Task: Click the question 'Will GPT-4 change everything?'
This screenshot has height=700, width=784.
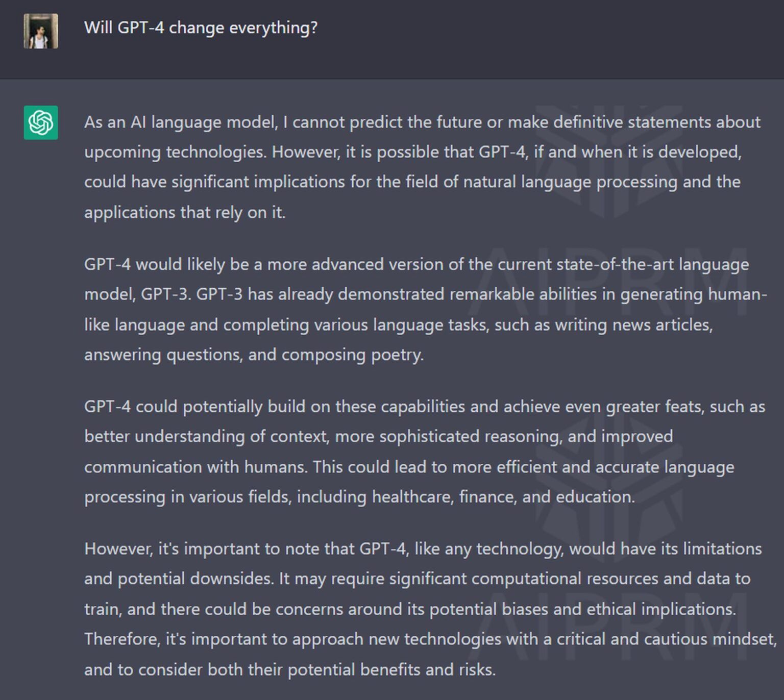Action: point(201,28)
